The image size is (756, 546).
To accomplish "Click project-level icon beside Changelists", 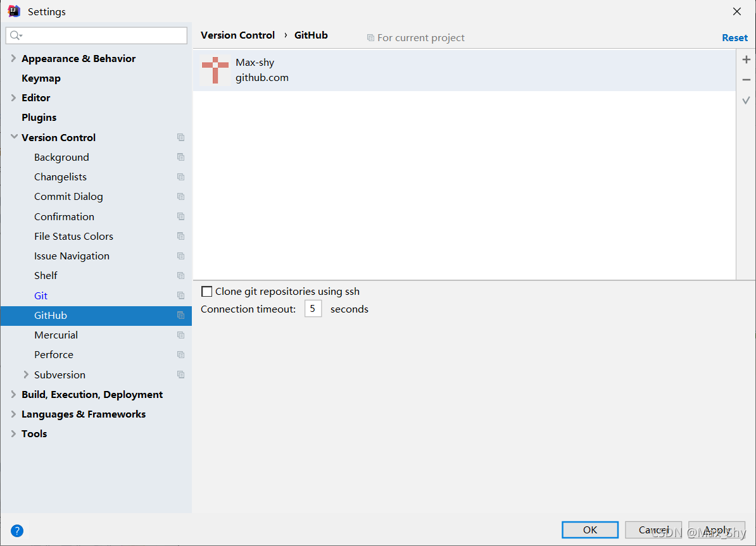I will click(181, 177).
